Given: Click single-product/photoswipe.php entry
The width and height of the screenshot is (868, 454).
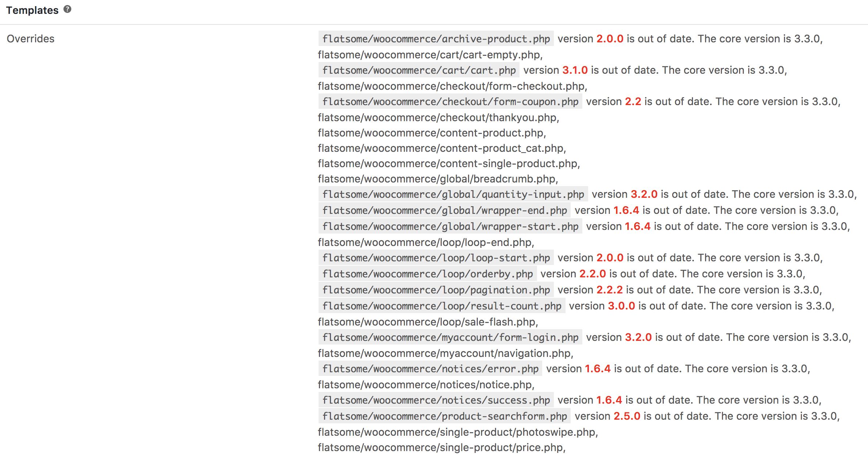Looking at the screenshot, I should [458, 432].
